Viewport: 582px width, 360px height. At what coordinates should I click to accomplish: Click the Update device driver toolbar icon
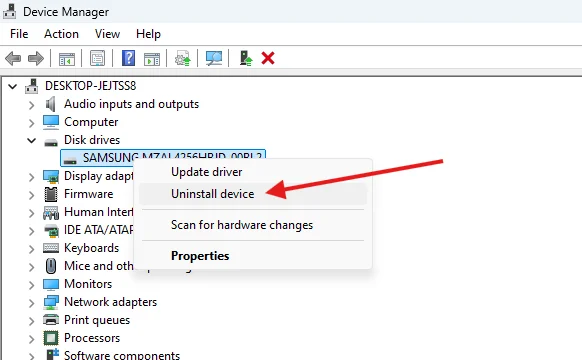183,58
